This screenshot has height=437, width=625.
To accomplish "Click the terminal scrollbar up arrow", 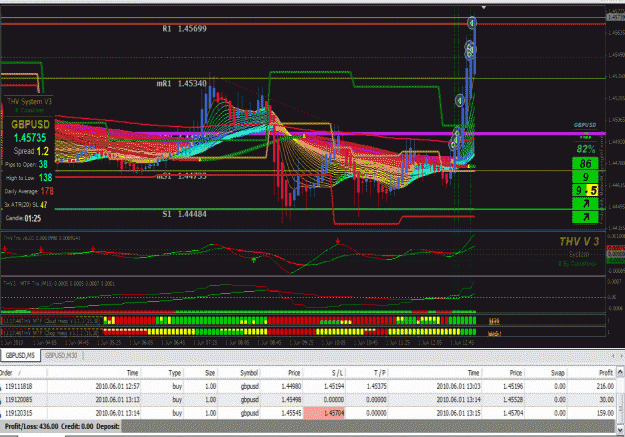I will click(620, 372).
